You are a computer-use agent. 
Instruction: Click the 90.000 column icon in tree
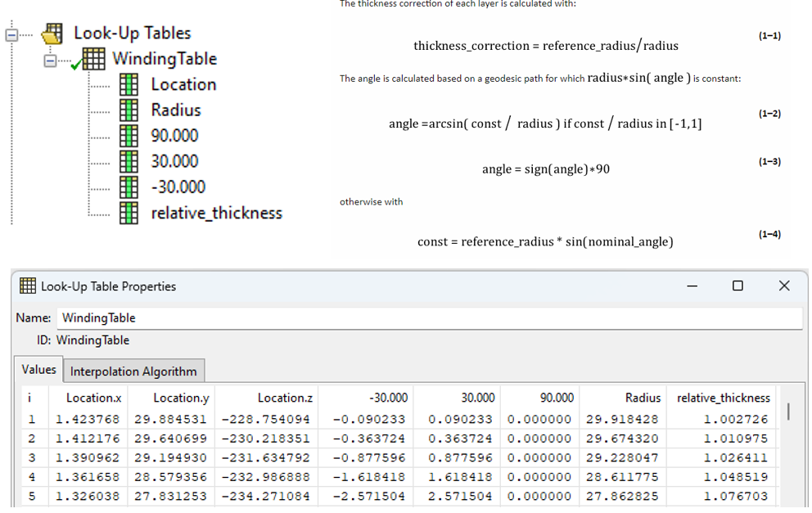coord(129,136)
